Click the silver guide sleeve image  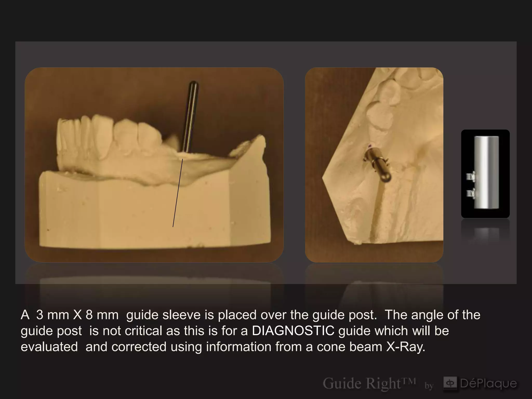pos(485,174)
